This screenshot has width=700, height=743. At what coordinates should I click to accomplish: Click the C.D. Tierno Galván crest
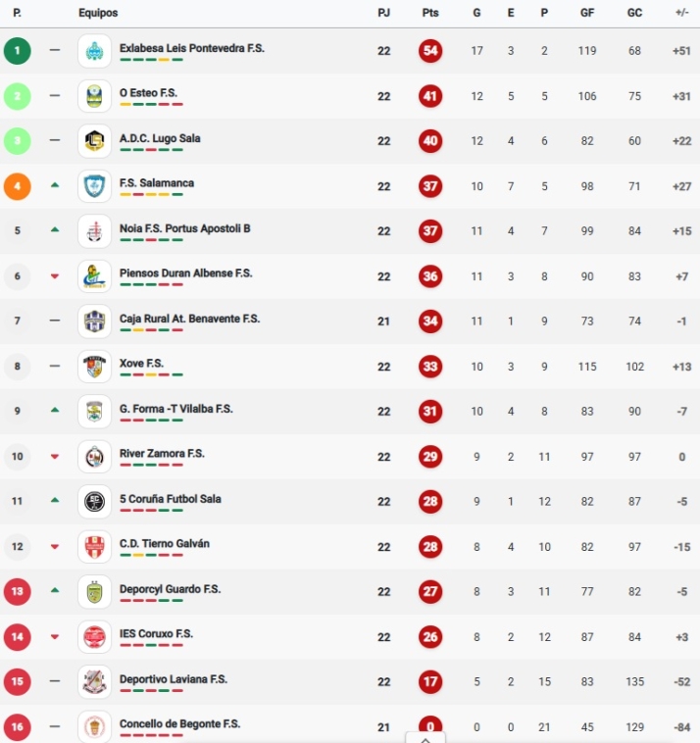pos(94,547)
